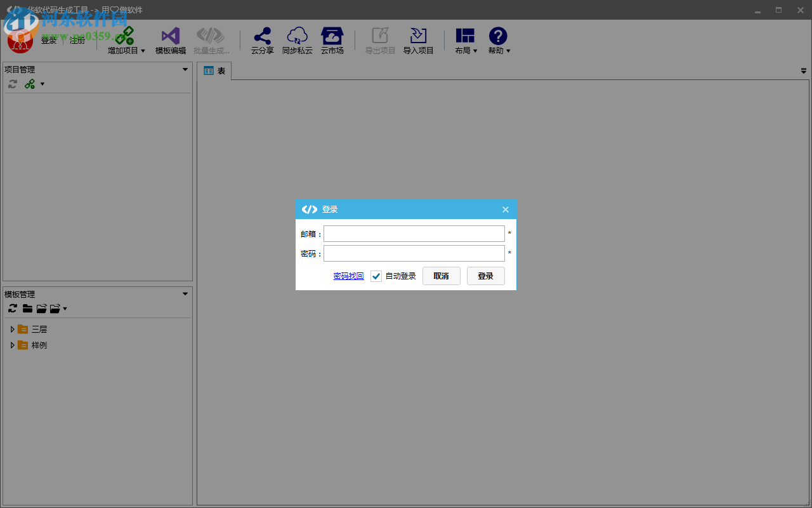Refresh the template management list
Screen dimensions: 812x508
click(13, 309)
